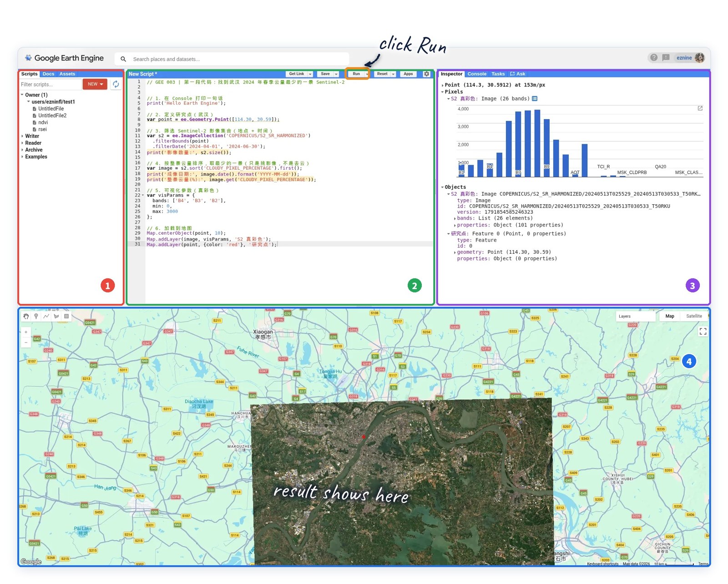The image size is (728, 584).
Task: Click the user avatar picture
Action: point(700,57)
